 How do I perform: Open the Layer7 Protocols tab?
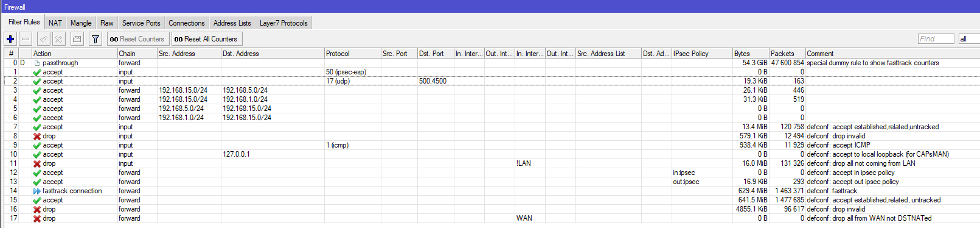(283, 23)
